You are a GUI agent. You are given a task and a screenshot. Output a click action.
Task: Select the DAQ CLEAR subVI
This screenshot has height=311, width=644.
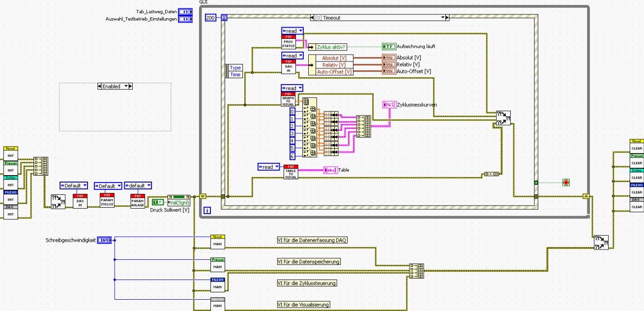pyautogui.click(x=637, y=205)
